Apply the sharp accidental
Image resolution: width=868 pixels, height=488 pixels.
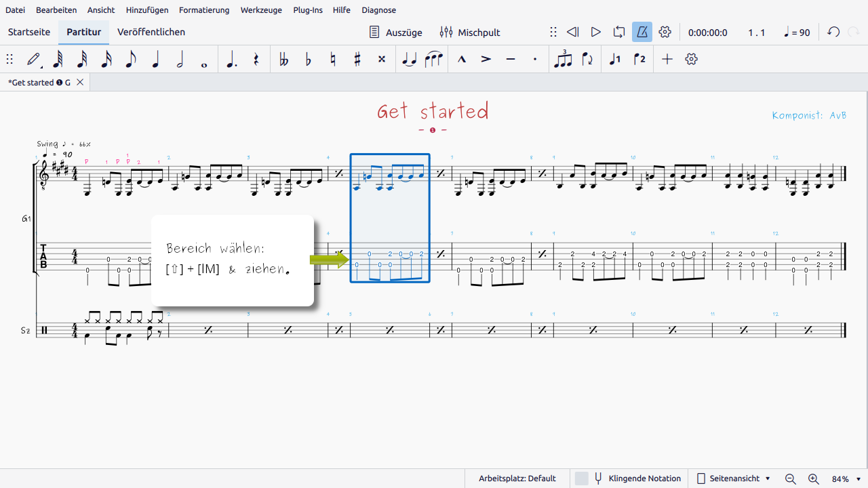[357, 60]
